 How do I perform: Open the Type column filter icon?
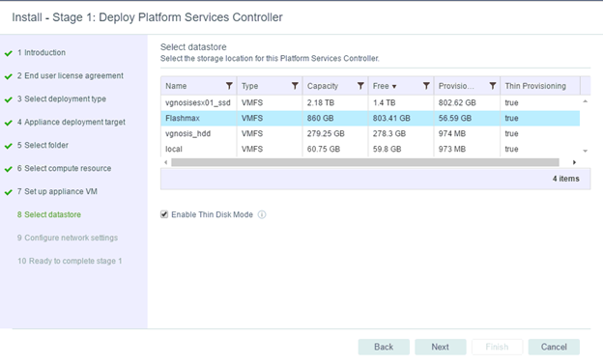295,86
